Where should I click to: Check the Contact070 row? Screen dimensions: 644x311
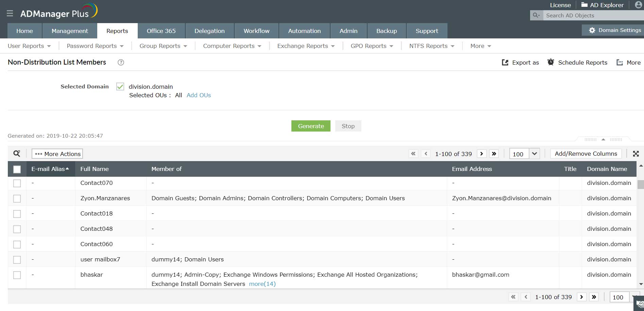[x=17, y=183]
